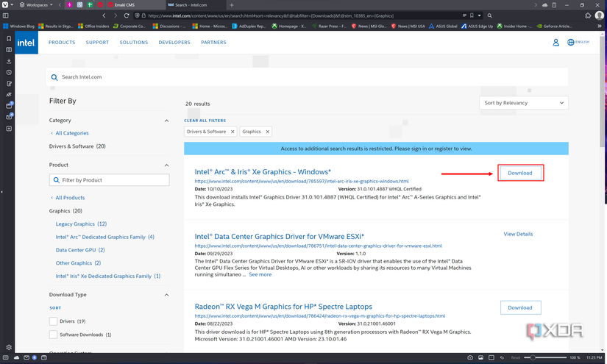This screenshot has width=607, height=364.
Task: Open the Downloads panel in sidebar
Action: (x=9, y=61)
